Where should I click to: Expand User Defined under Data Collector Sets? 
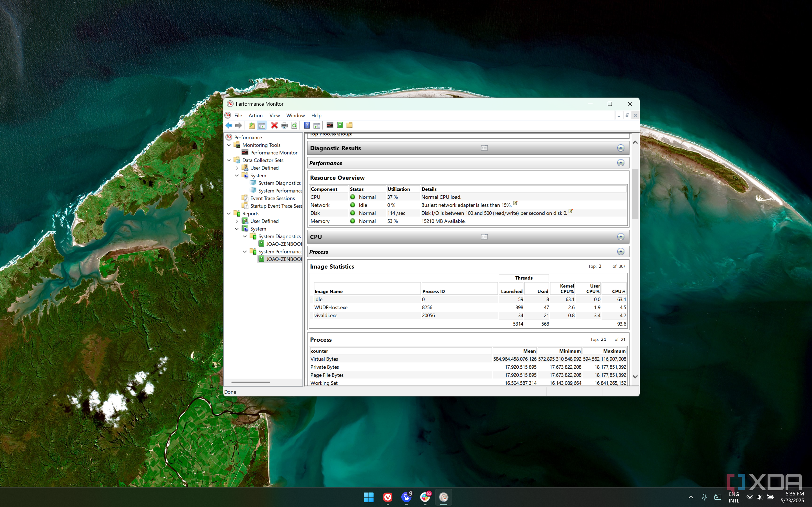[237, 168]
